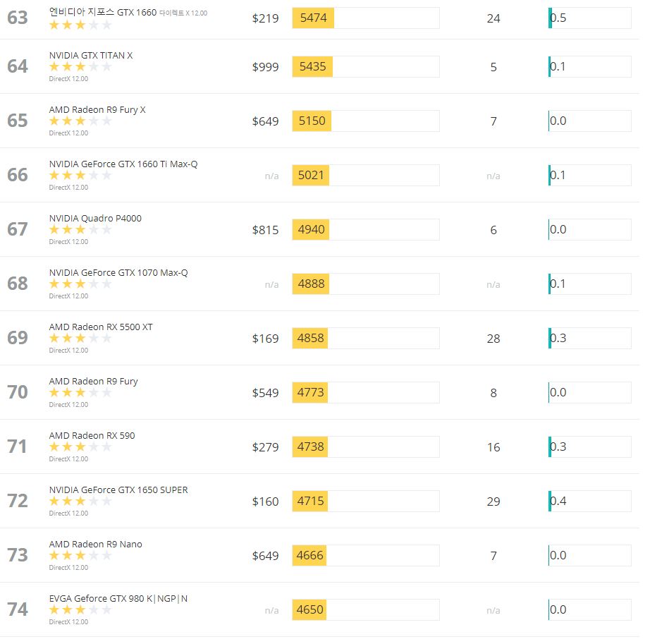Viewport: 650px width, 644px height.
Task: Click the $160 price for GTX 1650 SUPER
Action: pyautogui.click(x=265, y=502)
